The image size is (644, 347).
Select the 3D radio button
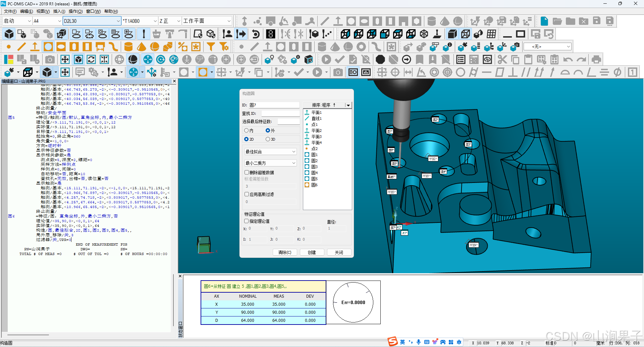tap(268, 139)
